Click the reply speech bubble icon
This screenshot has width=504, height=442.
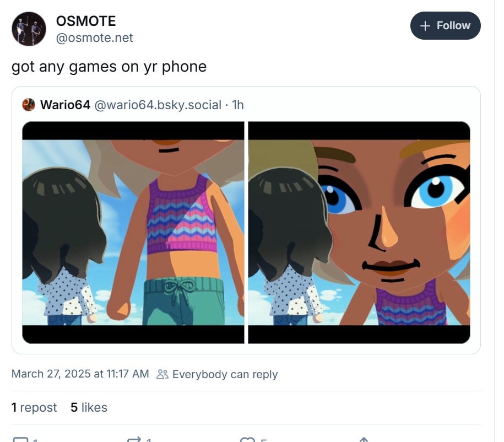[20, 439]
